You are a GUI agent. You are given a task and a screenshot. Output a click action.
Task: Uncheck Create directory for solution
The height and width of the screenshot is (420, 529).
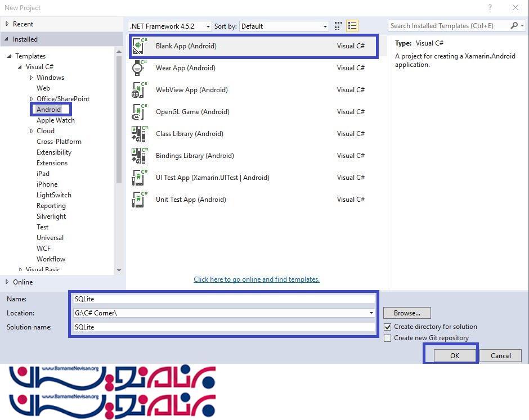387,327
